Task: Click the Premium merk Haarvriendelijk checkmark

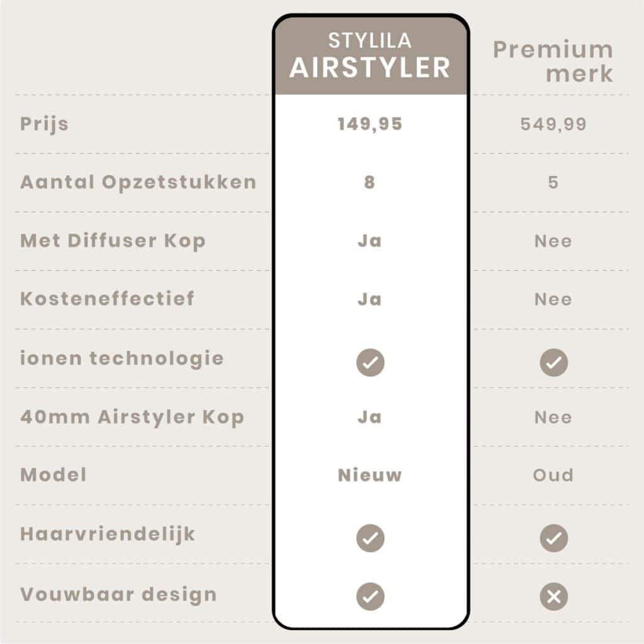Action: (553, 538)
